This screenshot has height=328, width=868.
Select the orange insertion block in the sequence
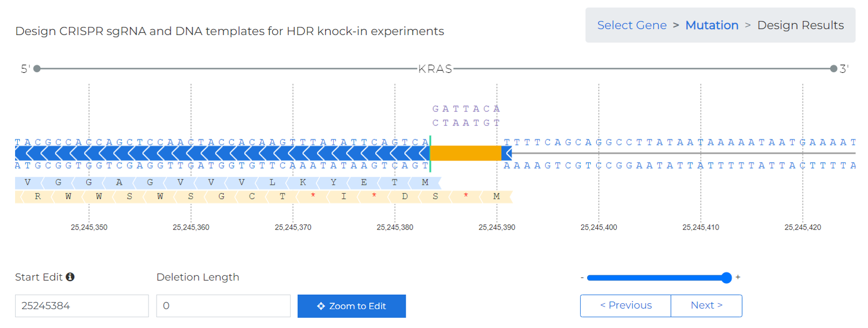coord(465,153)
